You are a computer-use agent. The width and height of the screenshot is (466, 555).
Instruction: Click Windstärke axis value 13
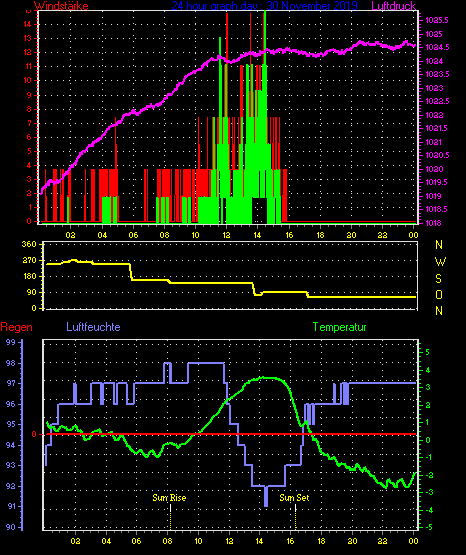(x=27, y=38)
